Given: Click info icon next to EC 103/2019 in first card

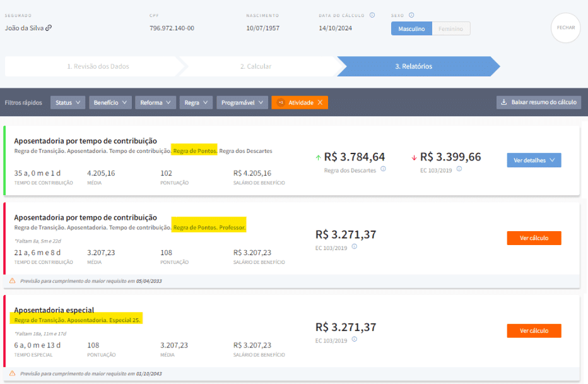Looking at the screenshot, I should [459, 169].
